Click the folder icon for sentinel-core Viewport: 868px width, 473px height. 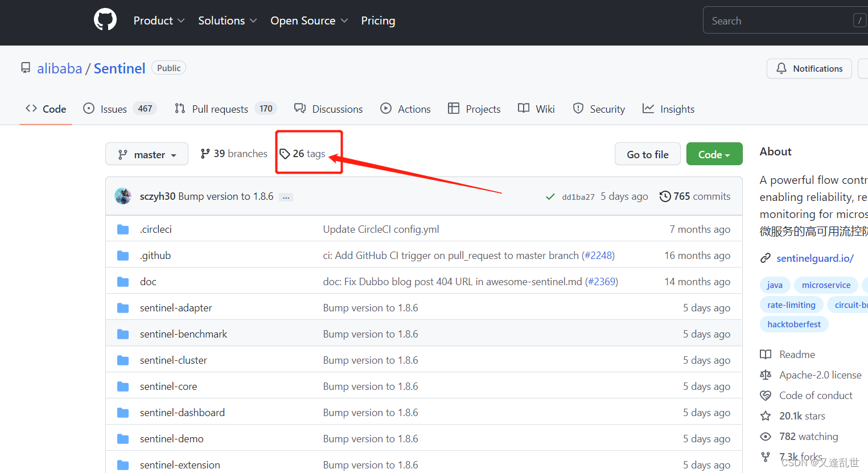tap(123, 386)
